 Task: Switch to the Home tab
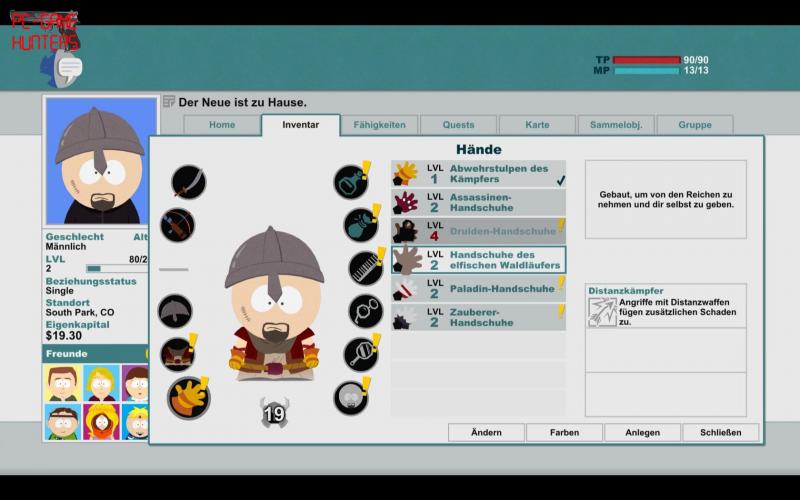click(x=222, y=125)
